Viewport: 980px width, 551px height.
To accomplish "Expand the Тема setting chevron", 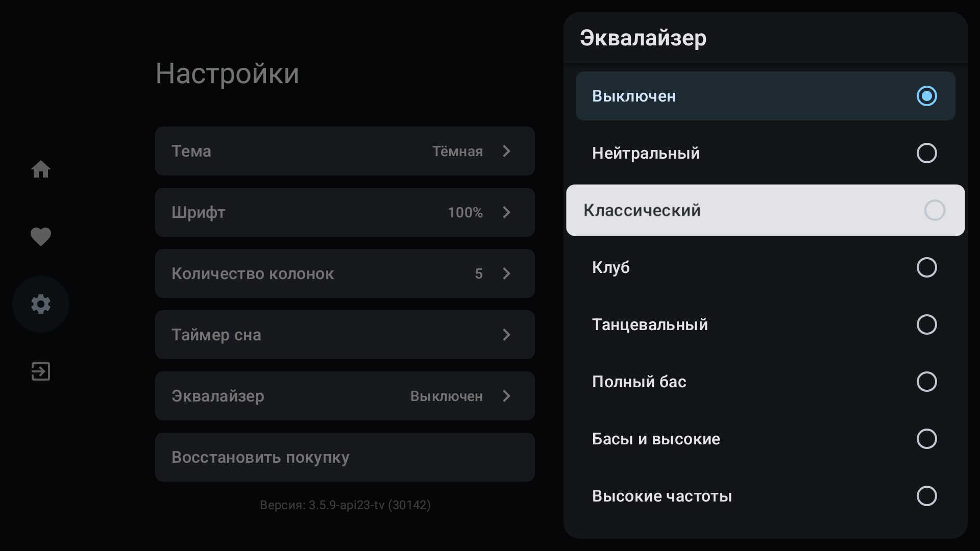I will pyautogui.click(x=506, y=151).
